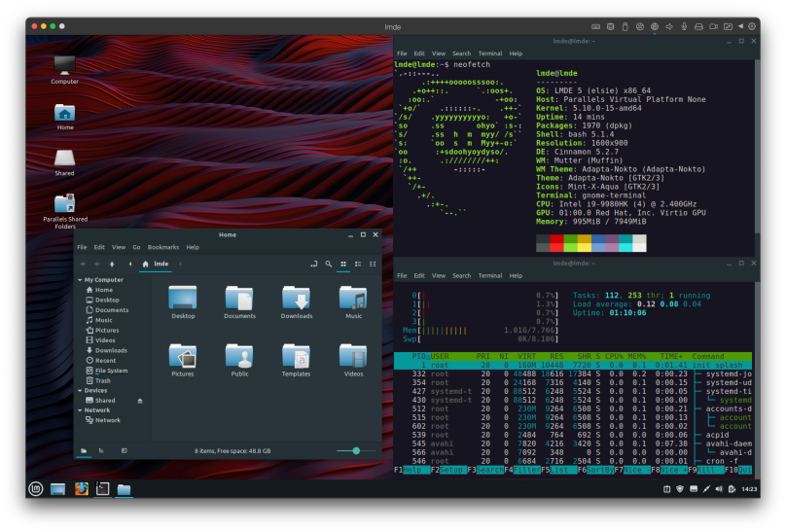The height and width of the screenshot is (532, 786).
Task: Open the Pictures folder icon in Home window
Action: pos(183,360)
